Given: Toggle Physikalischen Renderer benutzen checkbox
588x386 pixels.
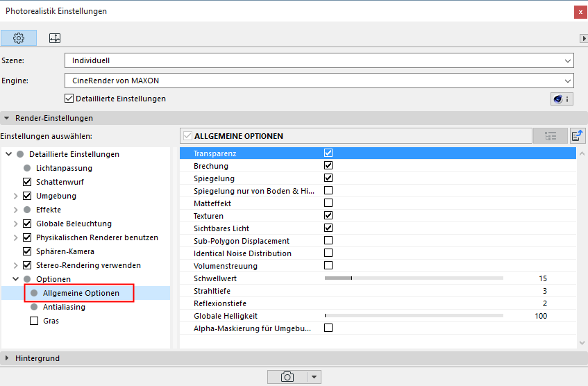Looking at the screenshot, I should click(x=27, y=237).
